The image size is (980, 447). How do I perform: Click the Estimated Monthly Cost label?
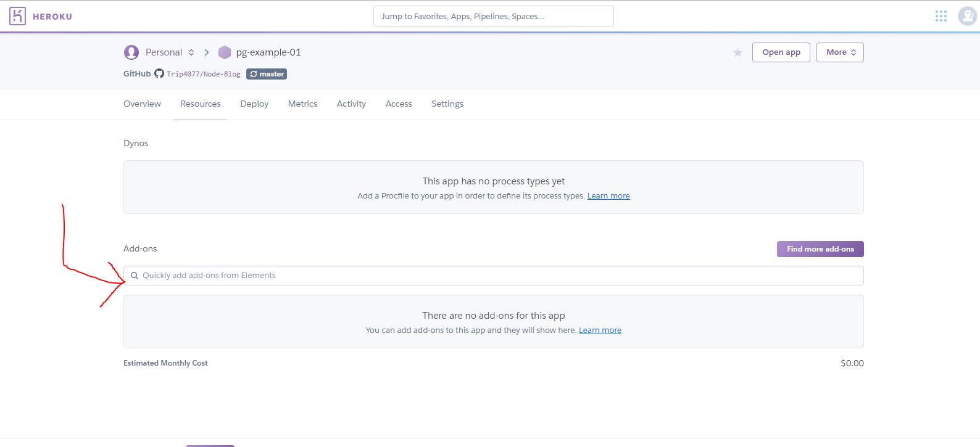(x=165, y=363)
